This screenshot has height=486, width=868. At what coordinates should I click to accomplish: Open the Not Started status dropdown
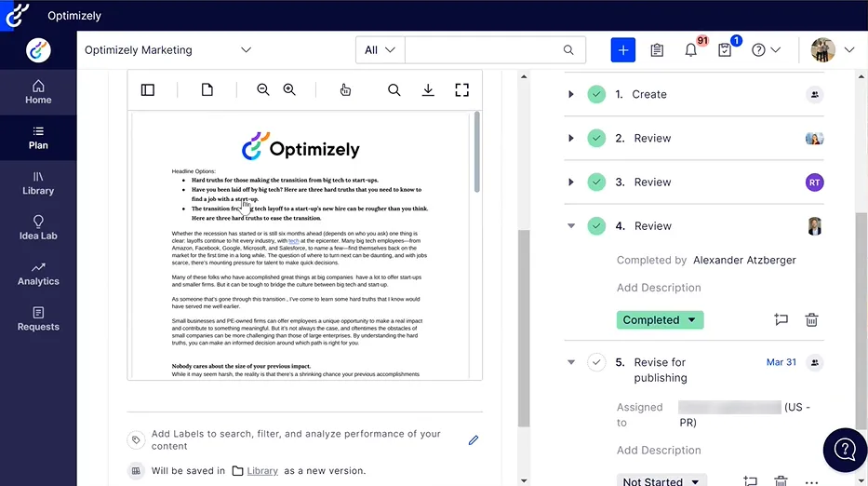coord(661,479)
